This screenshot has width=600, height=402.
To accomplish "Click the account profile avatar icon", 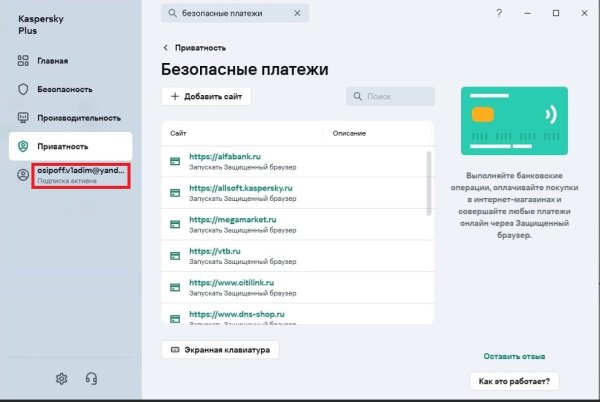I will click(x=23, y=175).
